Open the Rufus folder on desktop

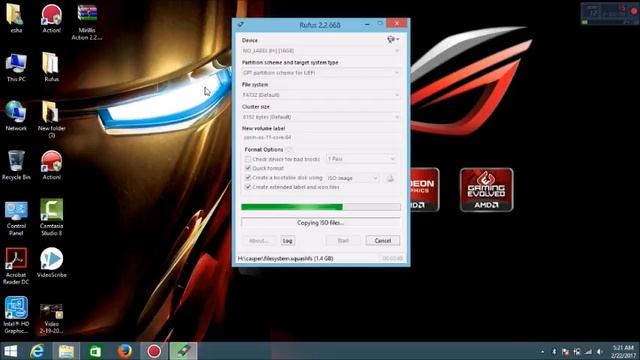click(51, 67)
